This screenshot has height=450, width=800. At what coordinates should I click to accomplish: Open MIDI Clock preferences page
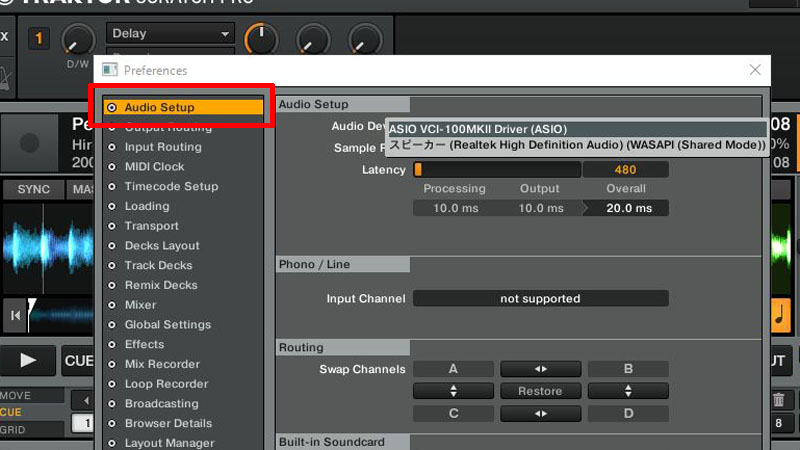(154, 166)
